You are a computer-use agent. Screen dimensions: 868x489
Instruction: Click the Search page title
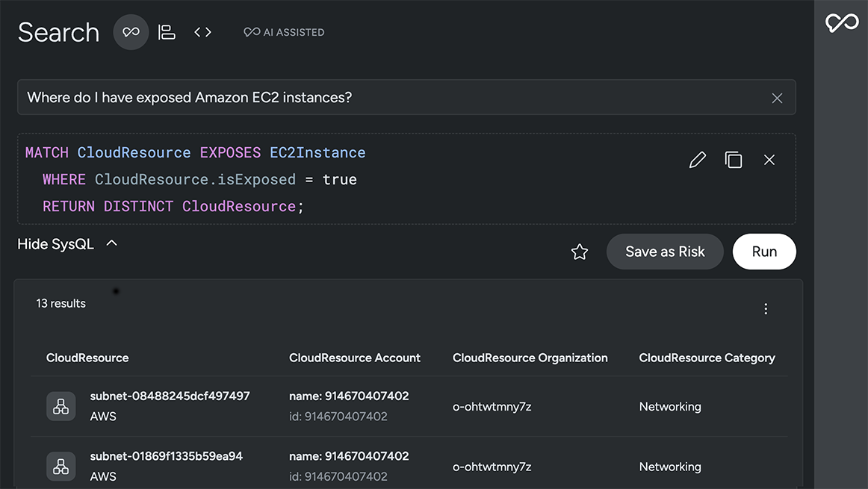point(59,32)
